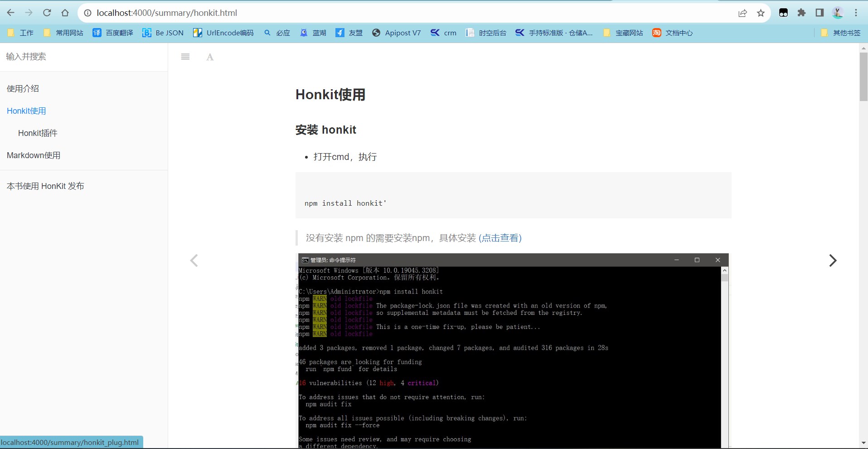Viewport: 868px width, 449px height.
Task: Open the Chrome three-dot menu
Action: tap(856, 13)
